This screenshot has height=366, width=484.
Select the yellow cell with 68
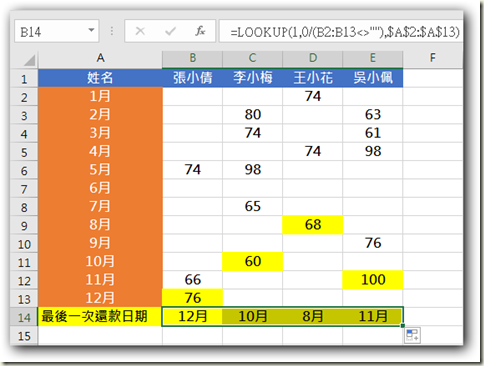click(x=313, y=225)
